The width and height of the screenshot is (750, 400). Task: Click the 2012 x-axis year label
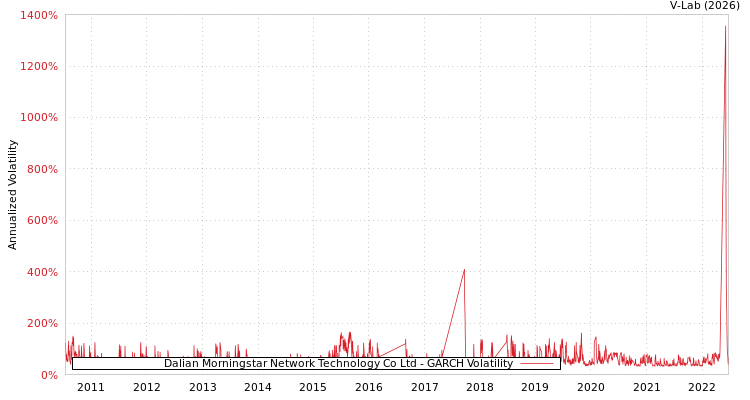pos(146,387)
